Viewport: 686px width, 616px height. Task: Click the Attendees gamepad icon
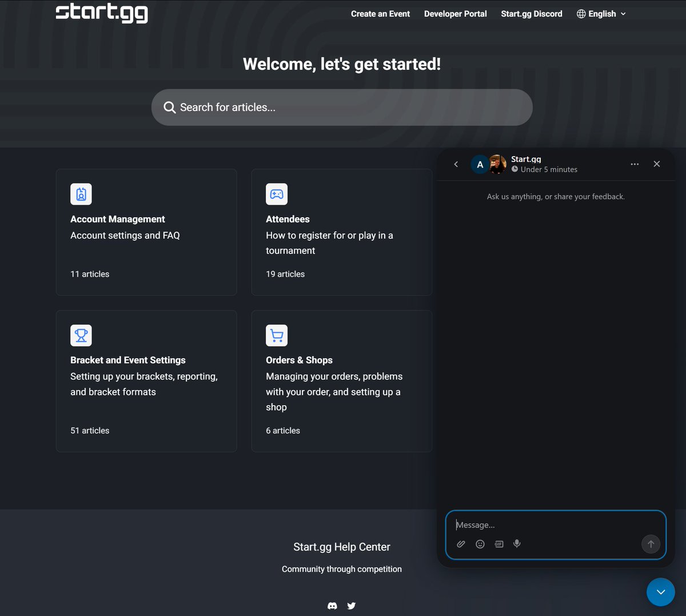277,194
